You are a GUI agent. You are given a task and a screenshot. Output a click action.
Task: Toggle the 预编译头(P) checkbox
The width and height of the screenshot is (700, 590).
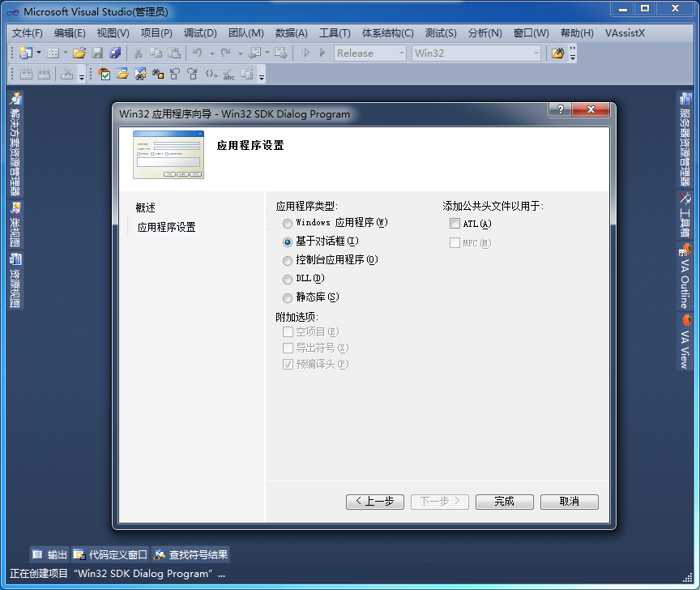tap(288, 365)
